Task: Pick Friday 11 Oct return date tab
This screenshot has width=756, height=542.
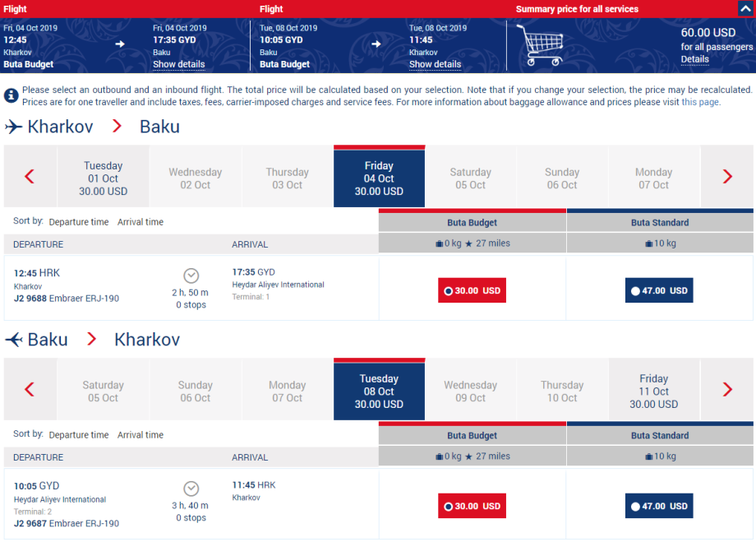Action: click(x=654, y=391)
